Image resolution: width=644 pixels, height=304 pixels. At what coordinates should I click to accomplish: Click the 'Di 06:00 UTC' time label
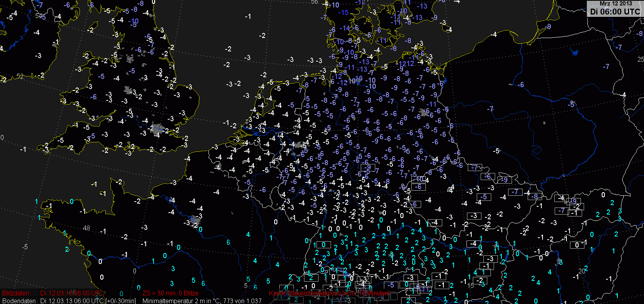pos(615,11)
